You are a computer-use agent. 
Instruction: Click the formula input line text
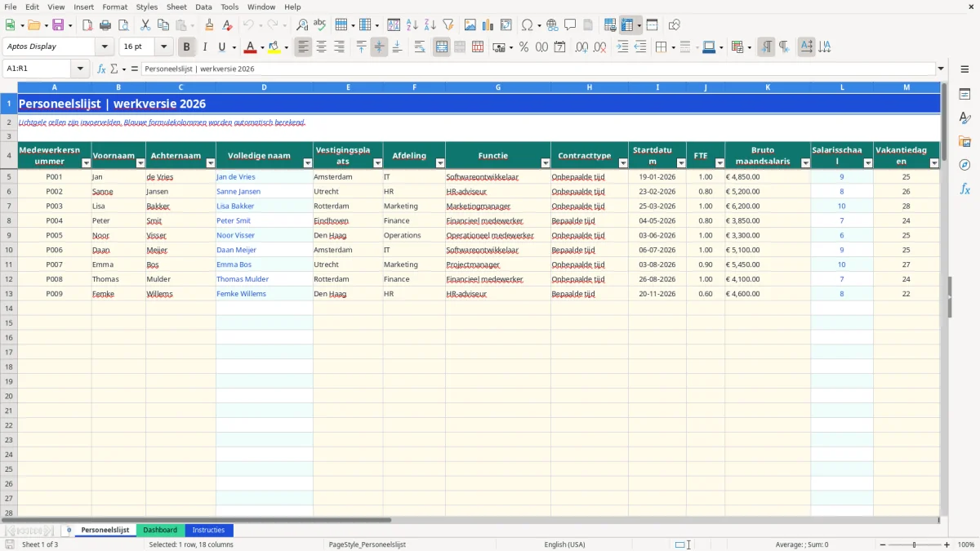tap(200, 69)
